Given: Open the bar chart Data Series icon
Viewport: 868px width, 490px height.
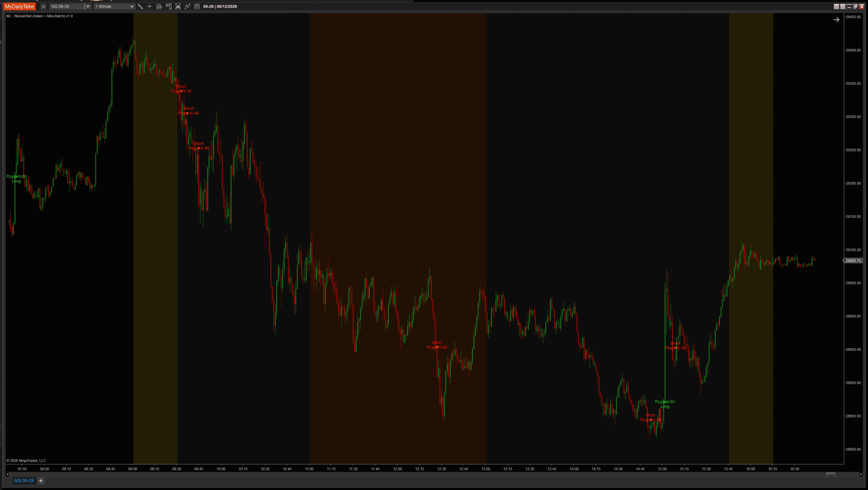Looking at the screenshot, I should click(x=178, y=6).
